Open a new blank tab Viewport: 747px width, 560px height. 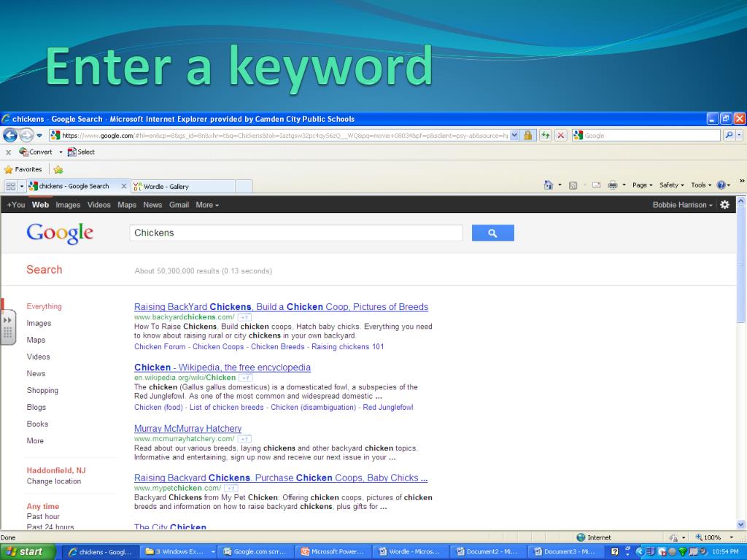244,187
